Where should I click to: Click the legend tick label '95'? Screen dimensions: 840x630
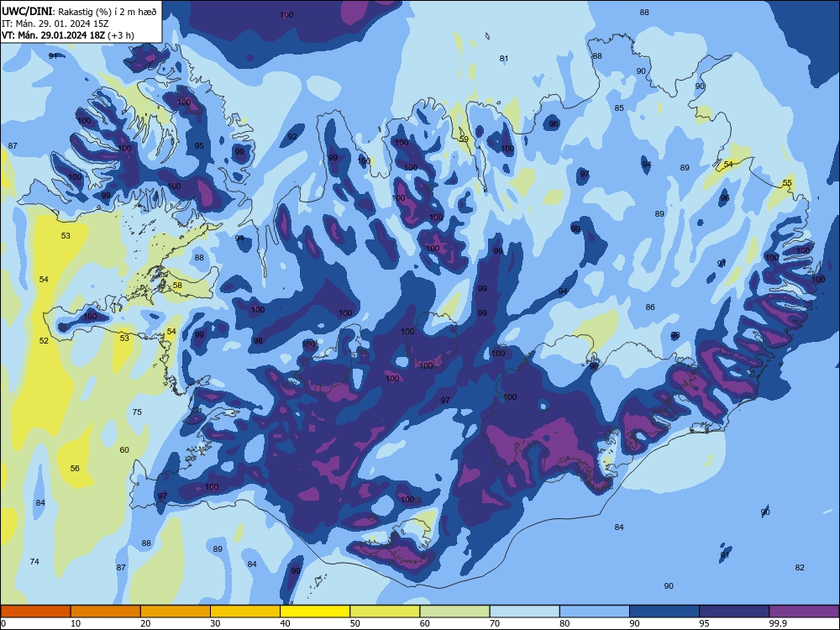coord(705,623)
